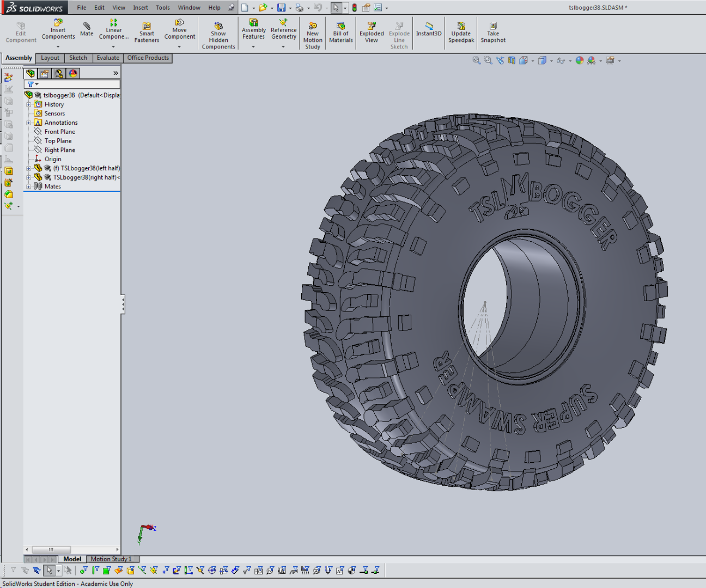Toggle Show Hidden Components
Screen dimensions: 706x588
[218, 33]
